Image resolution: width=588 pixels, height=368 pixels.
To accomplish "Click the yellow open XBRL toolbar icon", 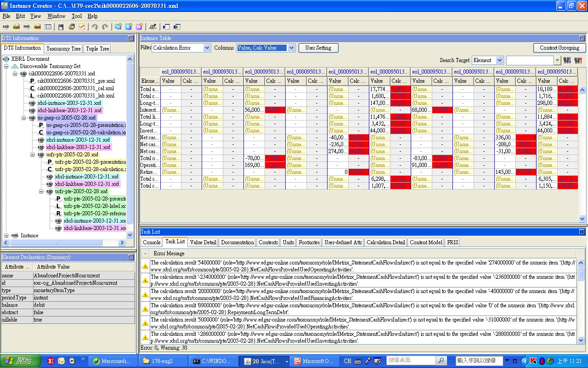I will point(37,27).
